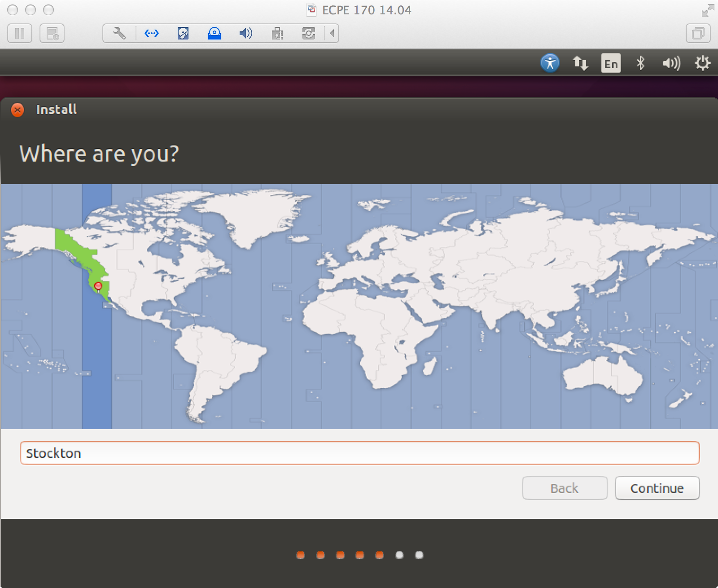This screenshot has width=718, height=588.
Task: Open the session menu via the gear icon
Action: click(x=702, y=63)
